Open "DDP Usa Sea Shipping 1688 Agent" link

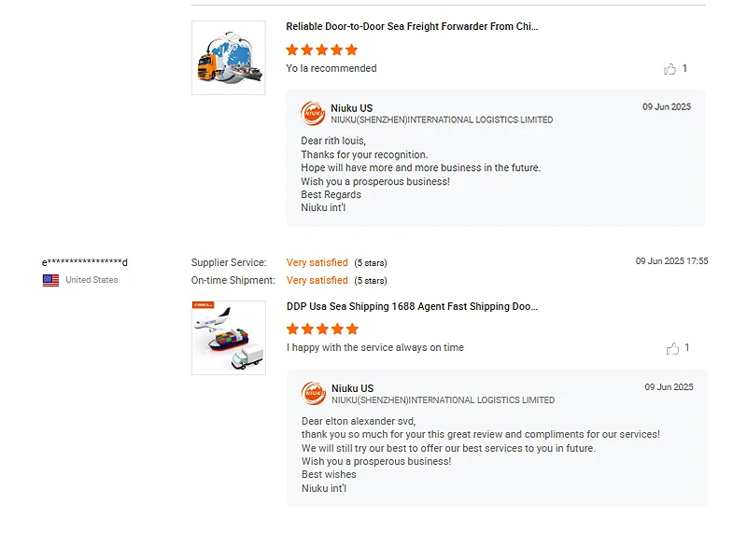(x=412, y=307)
